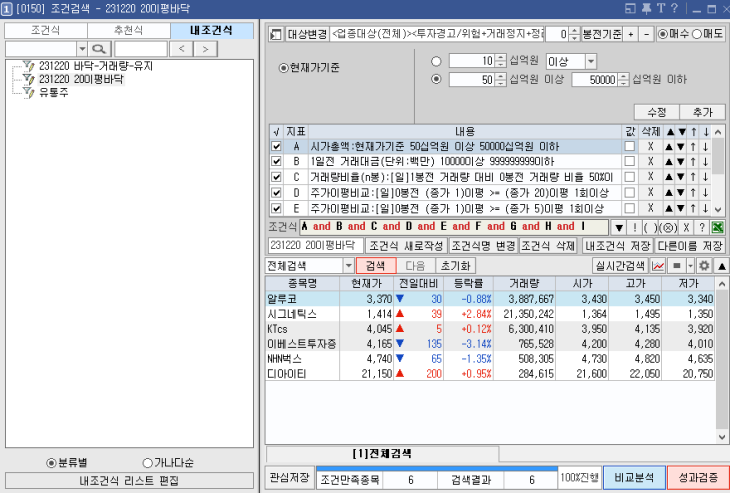Open the gear settings icon above results
Image resolution: width=730 pixels, height=493 pixels.
click(703, 266)
